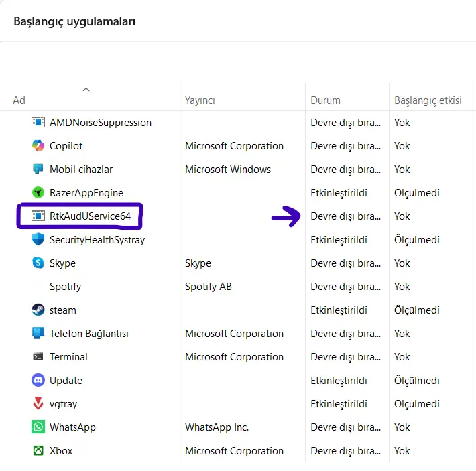Image resolution: width=476 pixels, height=471 pixels.
Task: Select the steam entry name
Action: 63,310
